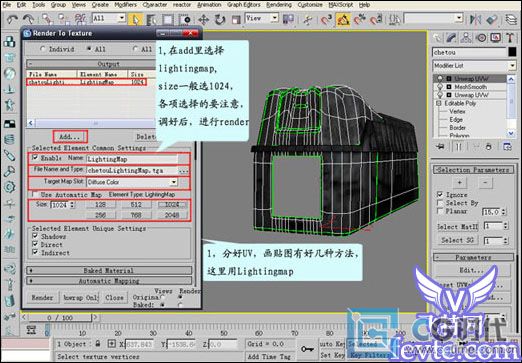The height and width of the screenshot is (363, 522).
Task: Open the Hierarchy command panel tab
Action: point(466,38)
